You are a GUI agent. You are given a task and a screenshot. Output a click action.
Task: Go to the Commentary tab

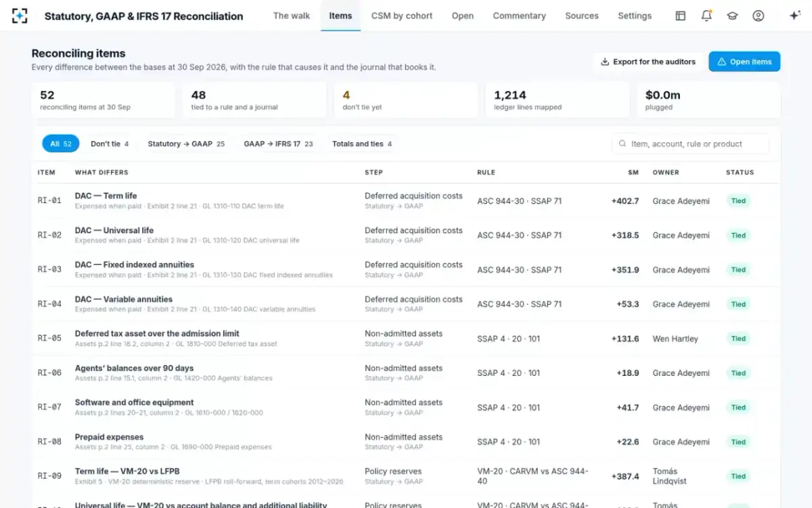tap(519, 16)
